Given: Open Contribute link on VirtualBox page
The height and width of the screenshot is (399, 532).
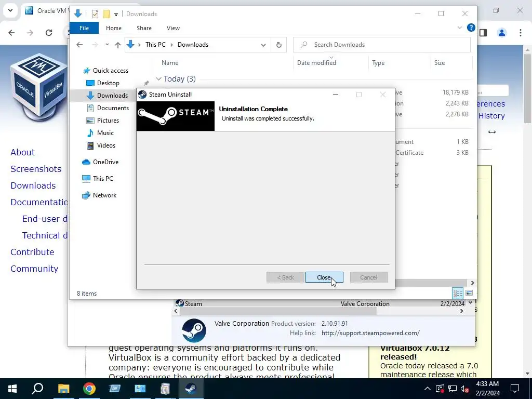Looking at the screenshot, I should 32,252.
